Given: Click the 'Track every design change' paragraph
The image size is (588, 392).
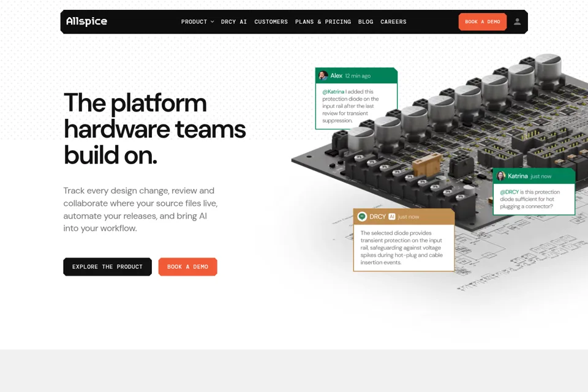Looking at the screenshot, I should pos(140,209).
